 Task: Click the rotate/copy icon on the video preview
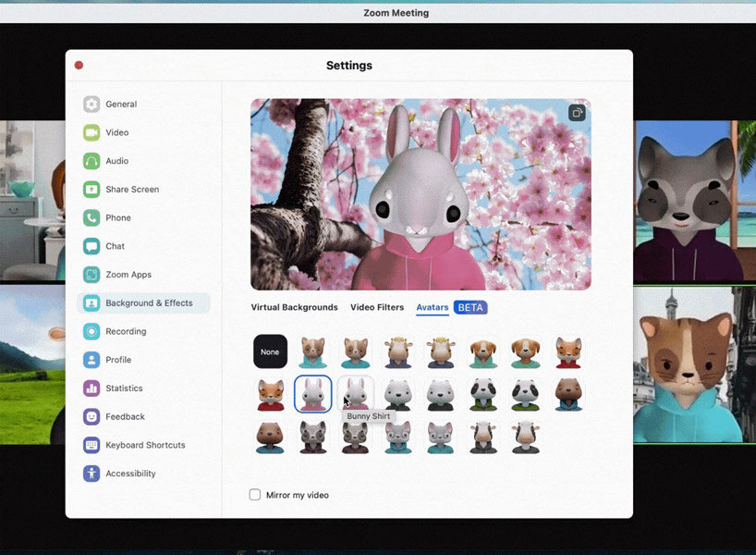tap(577, 113)
